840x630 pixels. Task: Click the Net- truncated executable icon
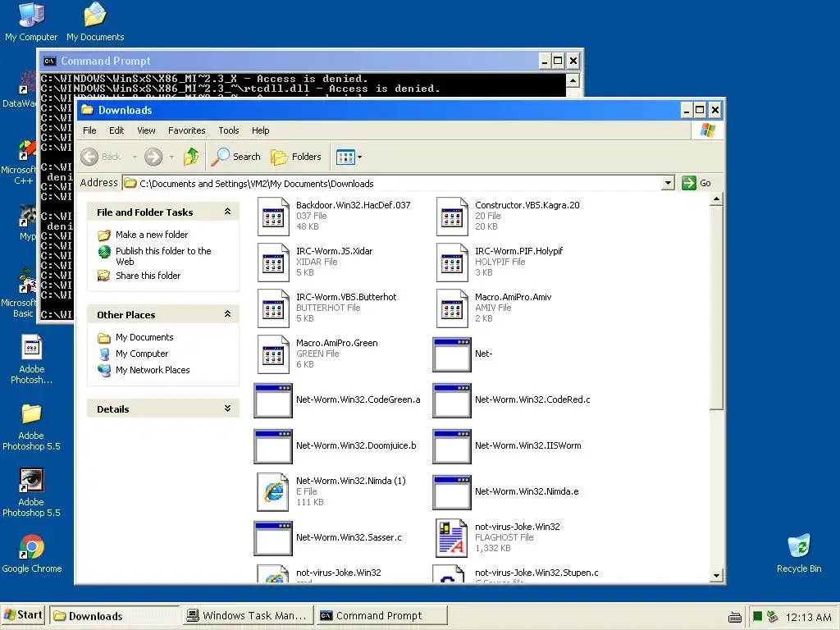point(452,354)
